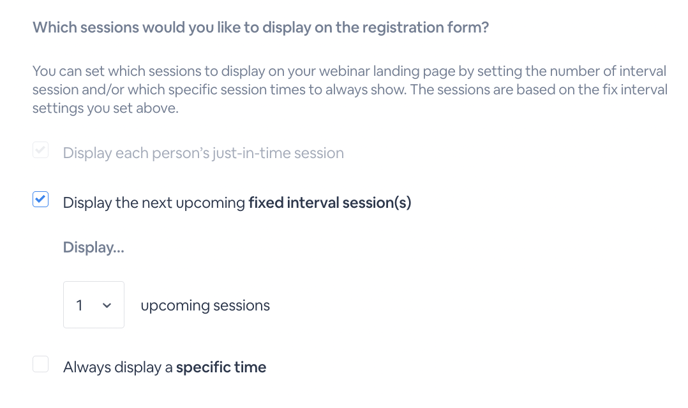Click the small chevron arrow in session count box

tap(107, 305)
